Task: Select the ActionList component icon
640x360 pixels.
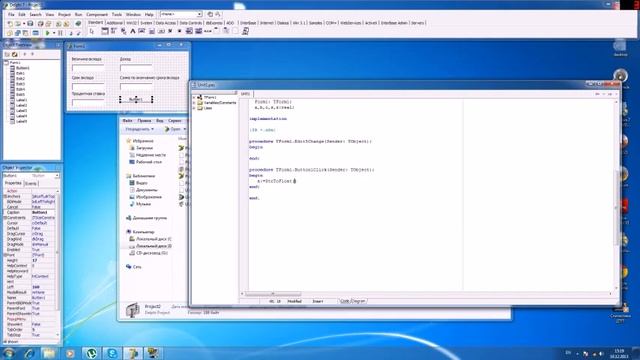Action: coord(245,31)
